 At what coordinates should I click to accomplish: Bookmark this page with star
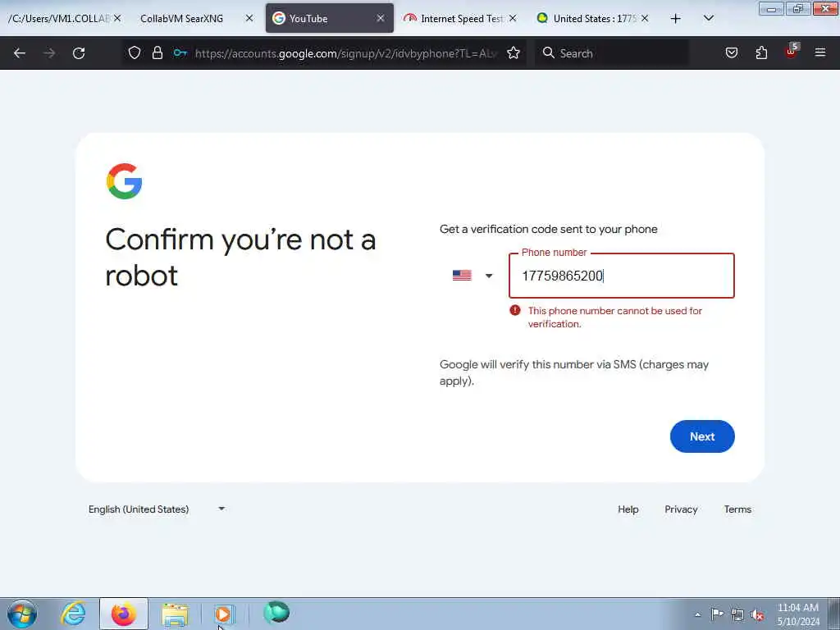pyautogui.click(x=514, y=52)
